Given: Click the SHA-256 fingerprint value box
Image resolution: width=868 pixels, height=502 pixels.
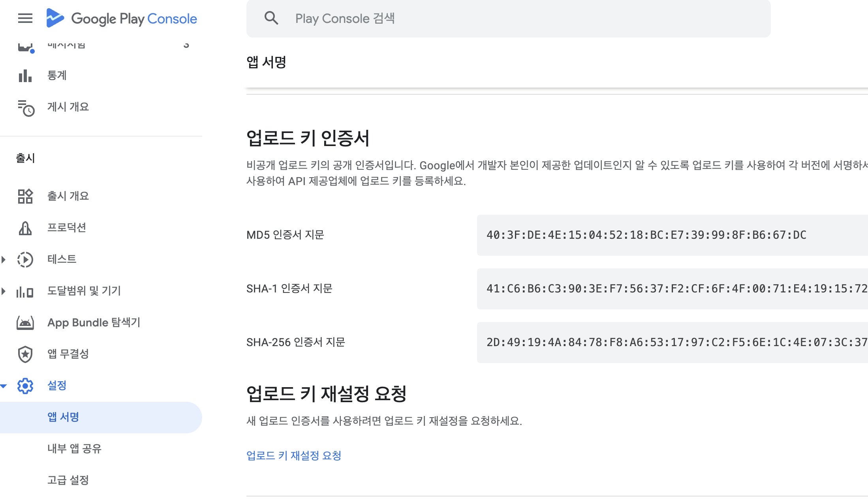Looking at the screenshot, I should (x=671, y=343).
